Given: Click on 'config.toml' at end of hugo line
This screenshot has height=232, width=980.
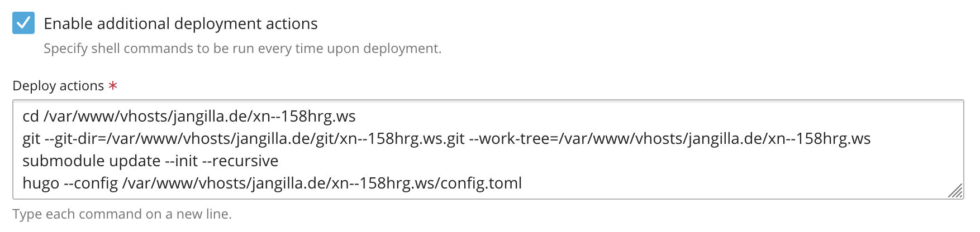Looking at the screenshot, I should click(x=481, y=183).
